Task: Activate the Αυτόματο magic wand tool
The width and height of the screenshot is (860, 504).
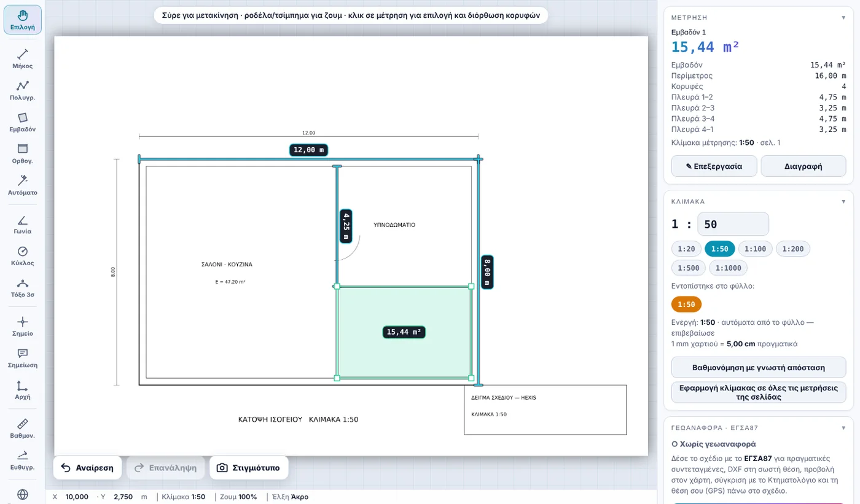Action: click(23, 185)
